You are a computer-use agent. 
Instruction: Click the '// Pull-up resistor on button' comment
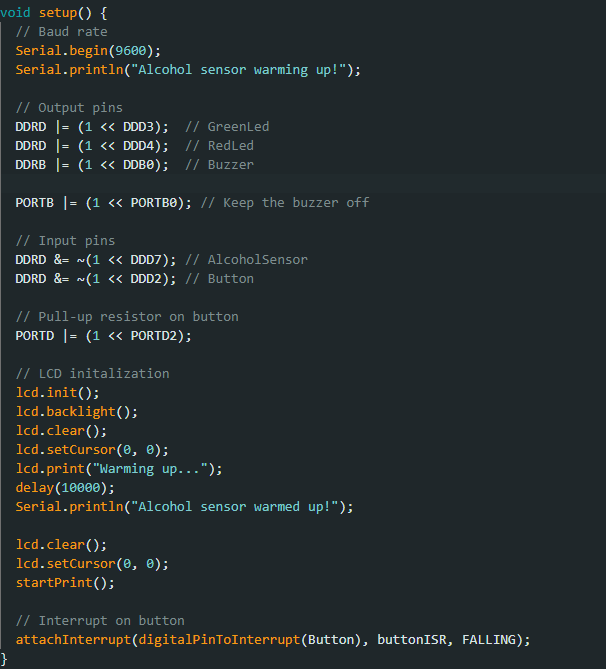(x=127, y=317)
